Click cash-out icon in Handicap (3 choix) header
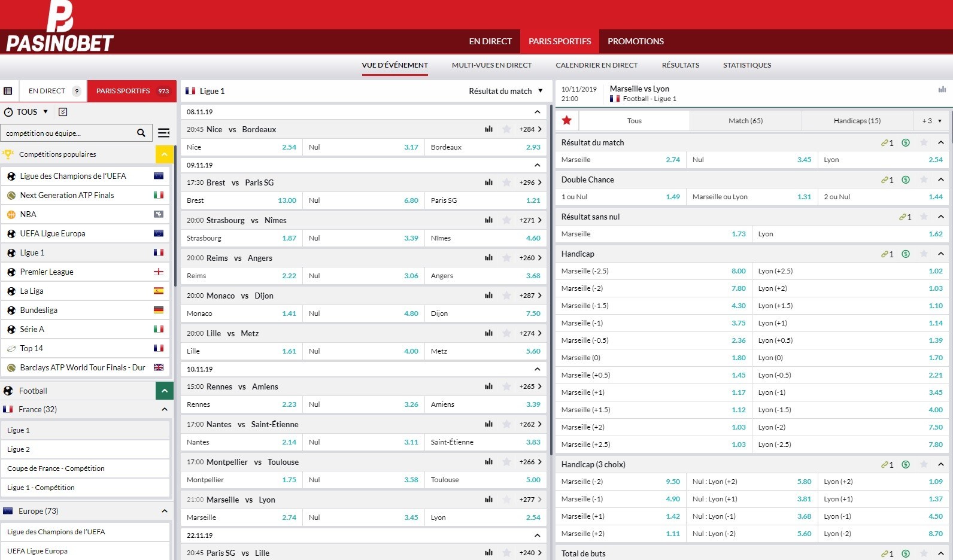Viewport: 953px width, 560px height. (x=906, y=465)
